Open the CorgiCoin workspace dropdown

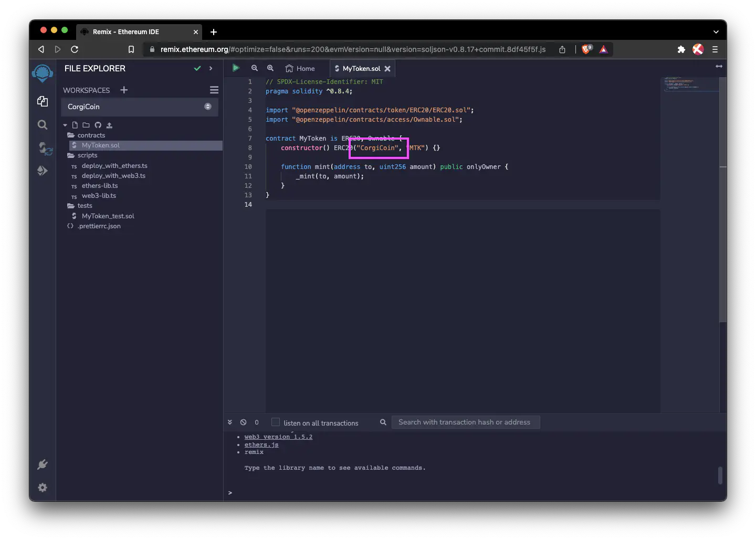click(x=140, y=107)
